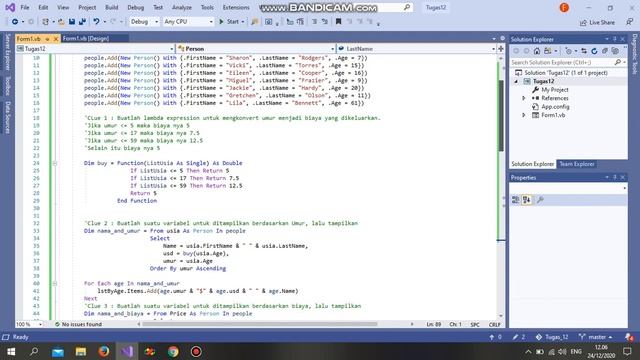Viewport: 640px width, 360px height.
Task: Open the Start button dropdown arrow
Action: click(243, 22)
